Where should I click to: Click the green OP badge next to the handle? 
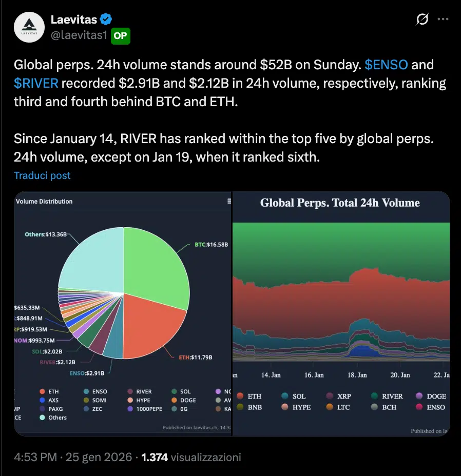(120, 36)
